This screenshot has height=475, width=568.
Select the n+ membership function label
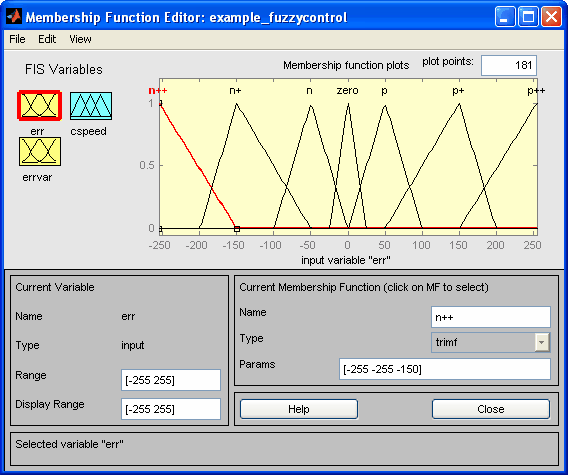point(235,91)
